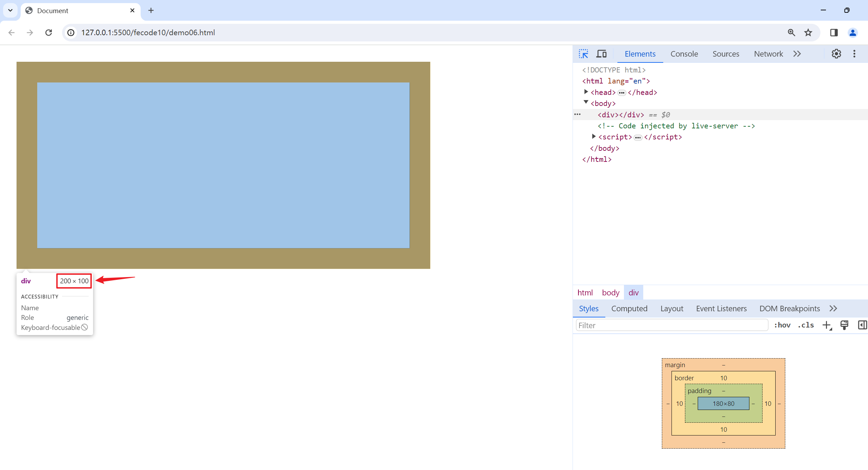868x470 pixels.
Task: Click the Filter styles input field
Action: [672, 325]
